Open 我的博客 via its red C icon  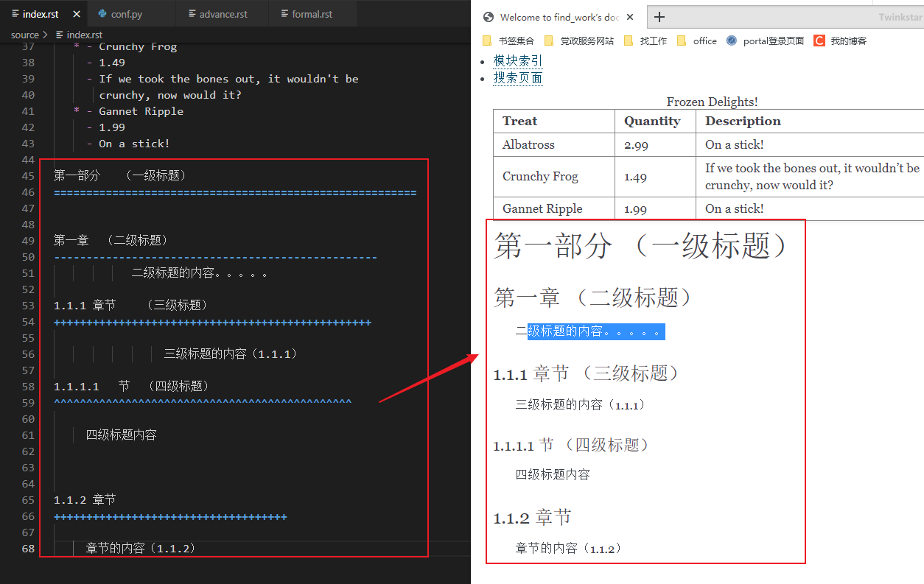tap(818, 41)
